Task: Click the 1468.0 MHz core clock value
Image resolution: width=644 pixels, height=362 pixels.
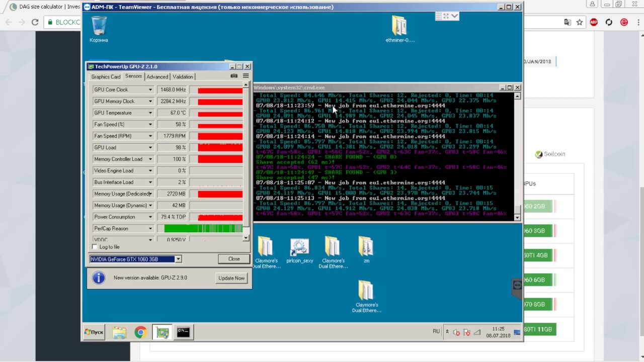Action: point(172,89)
